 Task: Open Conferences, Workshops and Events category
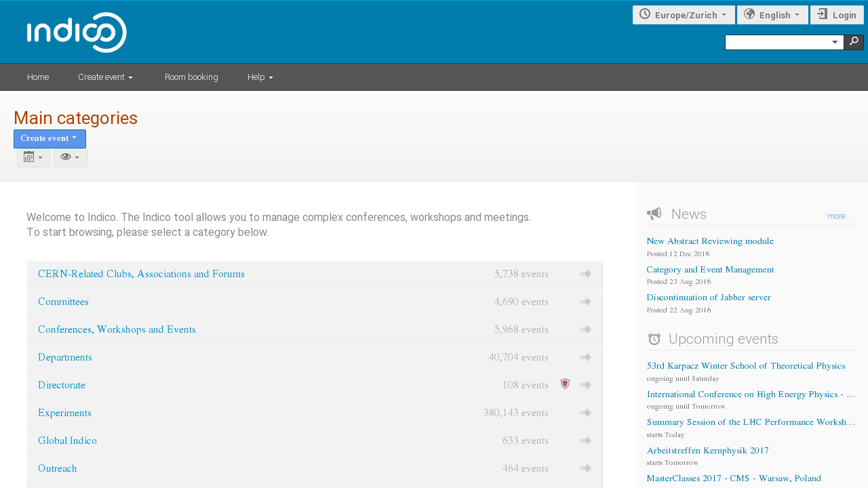[x=117, y=329]
